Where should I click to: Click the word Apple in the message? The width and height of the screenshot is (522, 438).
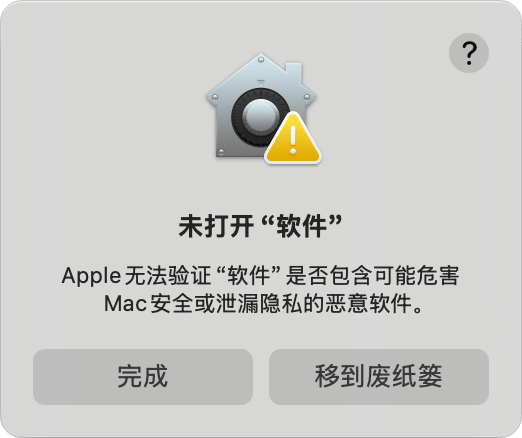[91, 276]
